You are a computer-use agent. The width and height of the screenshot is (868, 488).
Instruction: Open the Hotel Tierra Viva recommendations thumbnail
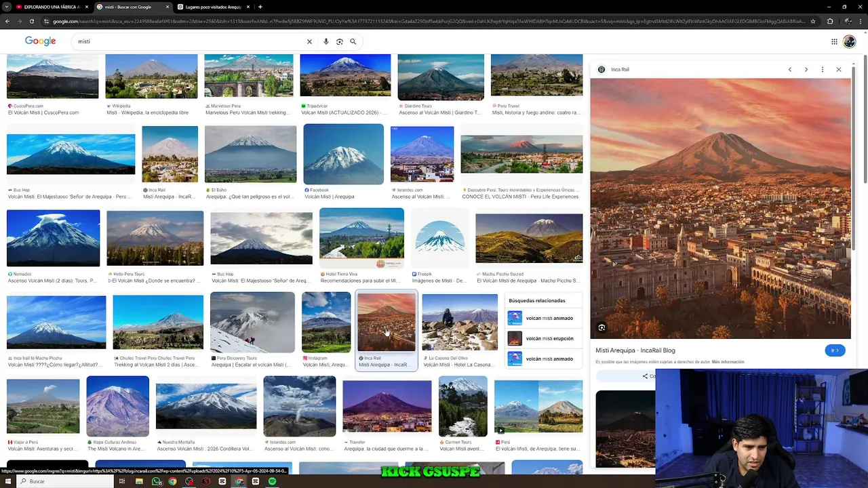[x=361, y=239]
